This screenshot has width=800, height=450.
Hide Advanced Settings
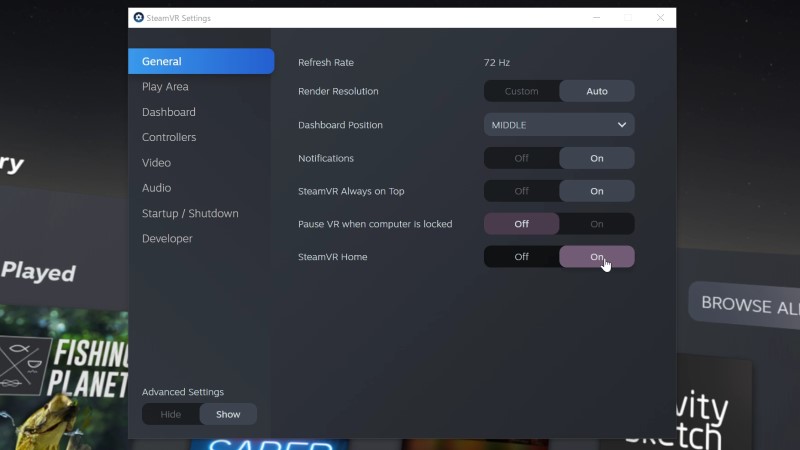pyautogui.click(x=171, y=414)
